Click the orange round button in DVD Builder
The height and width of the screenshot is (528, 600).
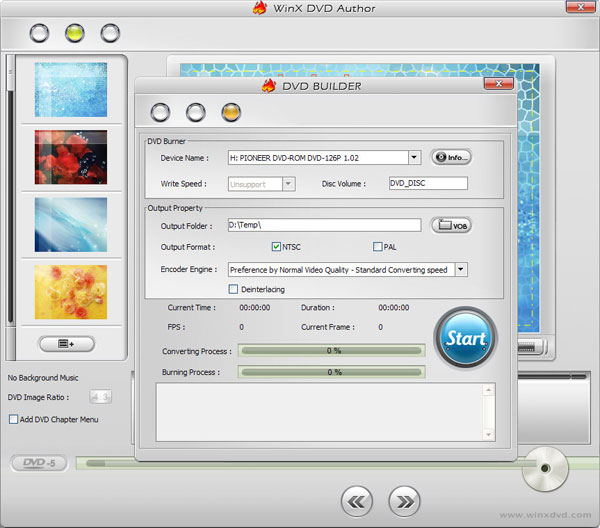[231, 112]
